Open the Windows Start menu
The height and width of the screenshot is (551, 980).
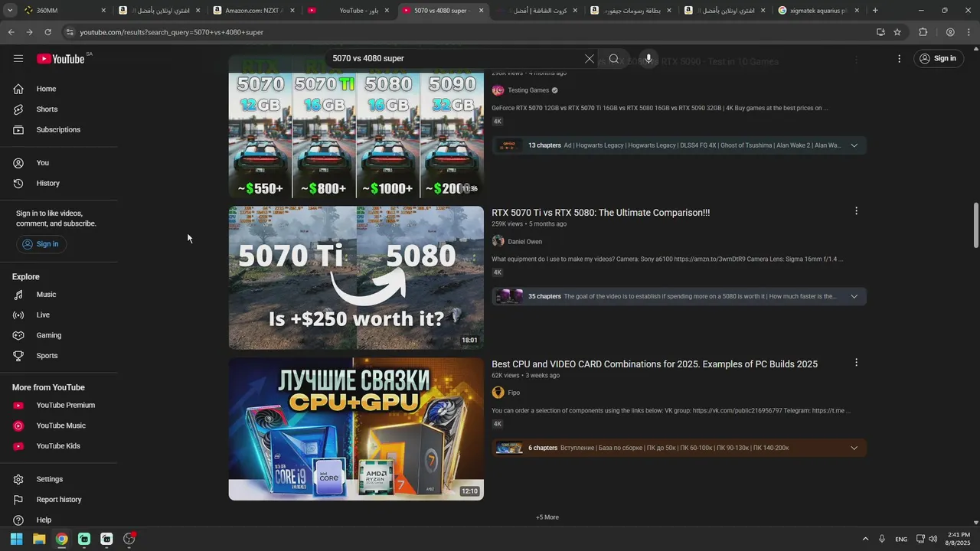16,539
